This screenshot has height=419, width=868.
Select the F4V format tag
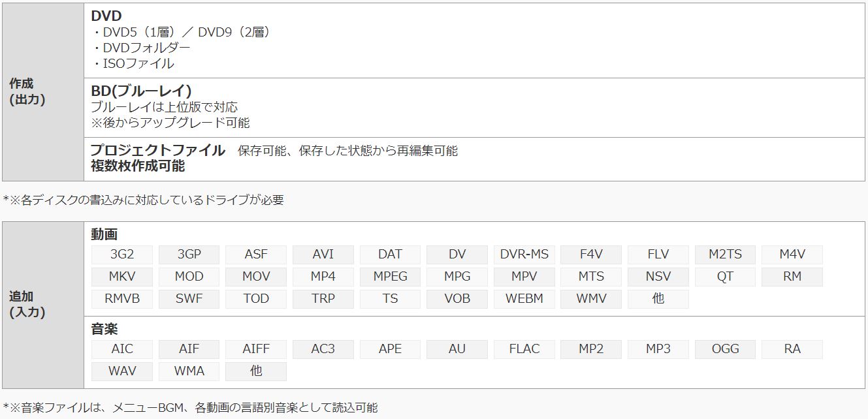(591, 255)
